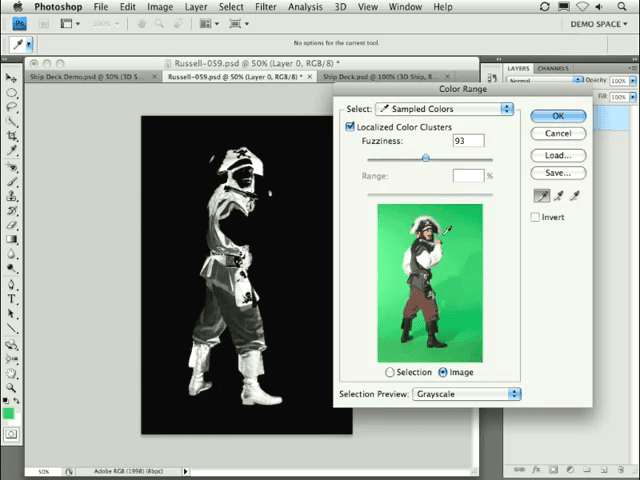Disable Localized Color Clusters checkbox

[350, 127]
